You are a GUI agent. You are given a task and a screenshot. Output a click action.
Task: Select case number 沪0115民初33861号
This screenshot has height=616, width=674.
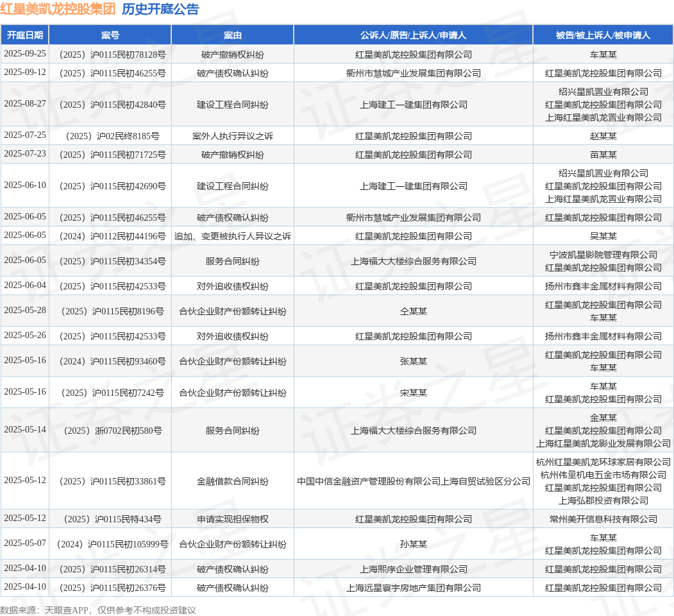click(113, 481)
